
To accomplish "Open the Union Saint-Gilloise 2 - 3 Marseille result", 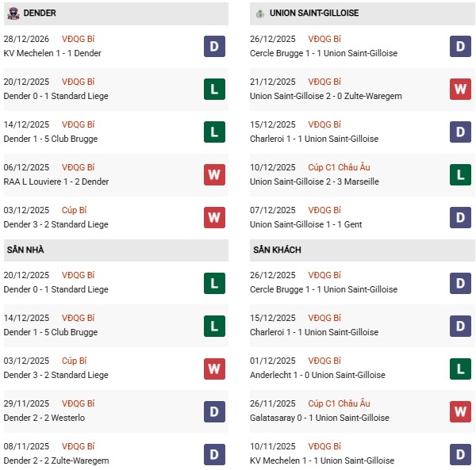I will [x=313, y=182].
